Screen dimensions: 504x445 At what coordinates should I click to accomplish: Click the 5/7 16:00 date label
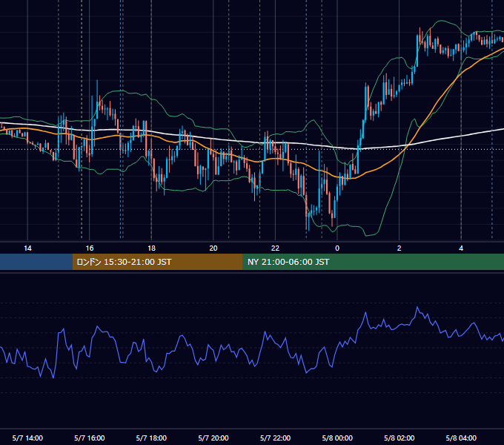point(90,438)
